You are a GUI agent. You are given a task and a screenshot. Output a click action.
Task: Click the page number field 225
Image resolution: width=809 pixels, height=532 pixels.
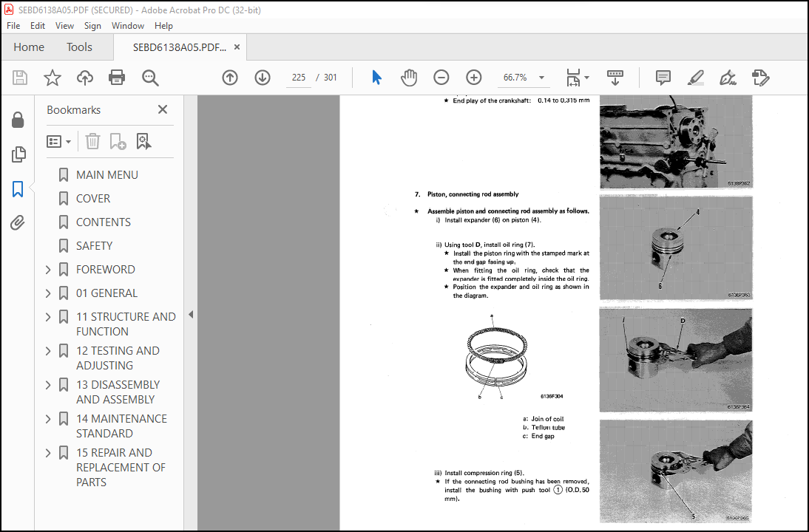pyautogui.click(x=298, y=78)
